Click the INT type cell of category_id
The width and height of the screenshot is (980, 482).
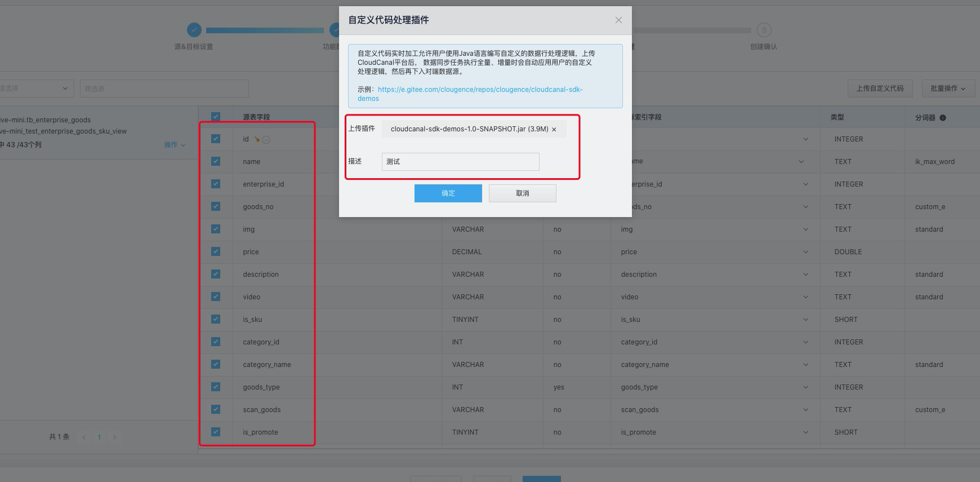point(457,342)
